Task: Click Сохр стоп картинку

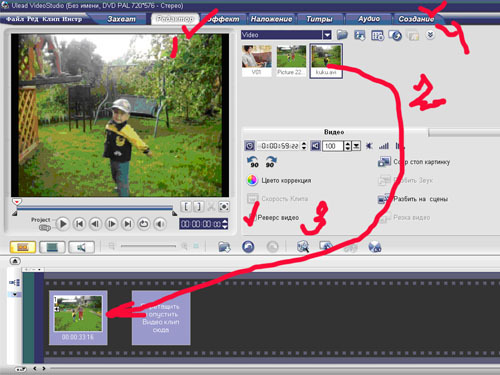Action: 414,162
